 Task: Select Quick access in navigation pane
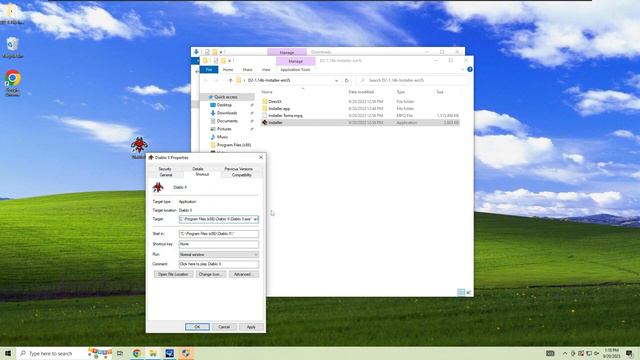226,97
